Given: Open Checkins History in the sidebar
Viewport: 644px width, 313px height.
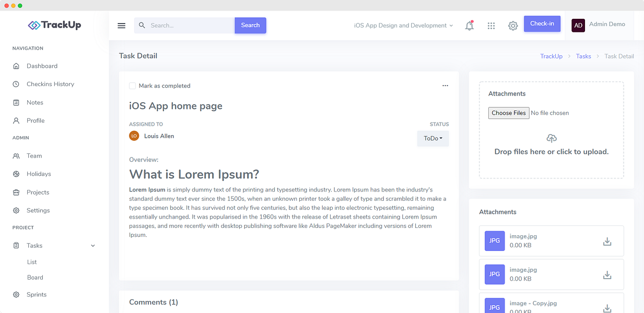Looking at the screenshot, I should 50,84.
